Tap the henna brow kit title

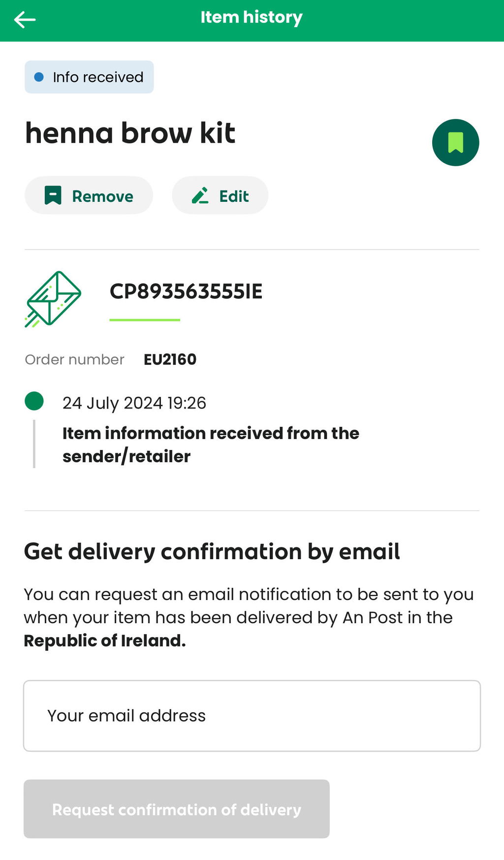click(130, 133)
